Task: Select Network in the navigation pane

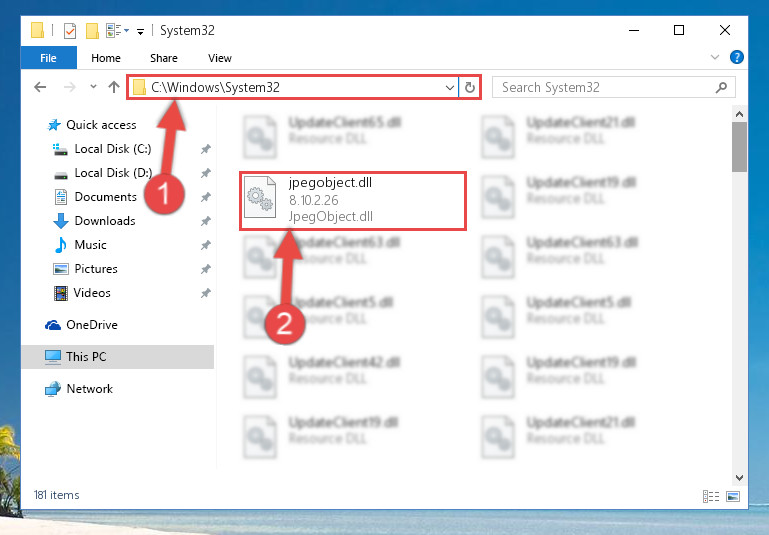Action: [78, 389]
